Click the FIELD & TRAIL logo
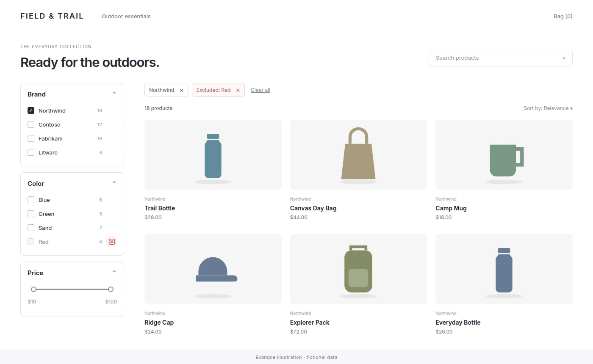Image resolution: width=593 pixels, height=364 pixels. point(52,16)
